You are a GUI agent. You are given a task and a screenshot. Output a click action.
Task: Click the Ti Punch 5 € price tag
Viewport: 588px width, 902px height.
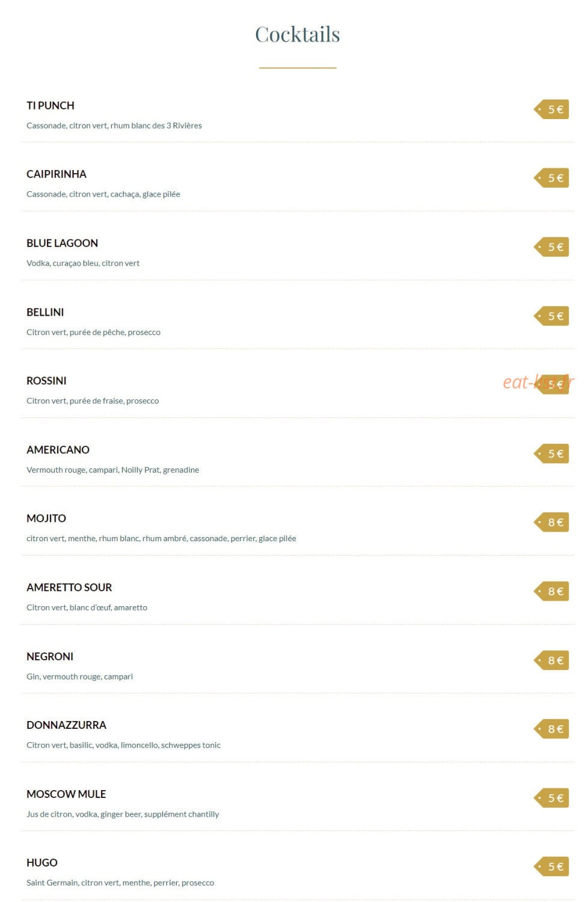click(x=551, y=109)
